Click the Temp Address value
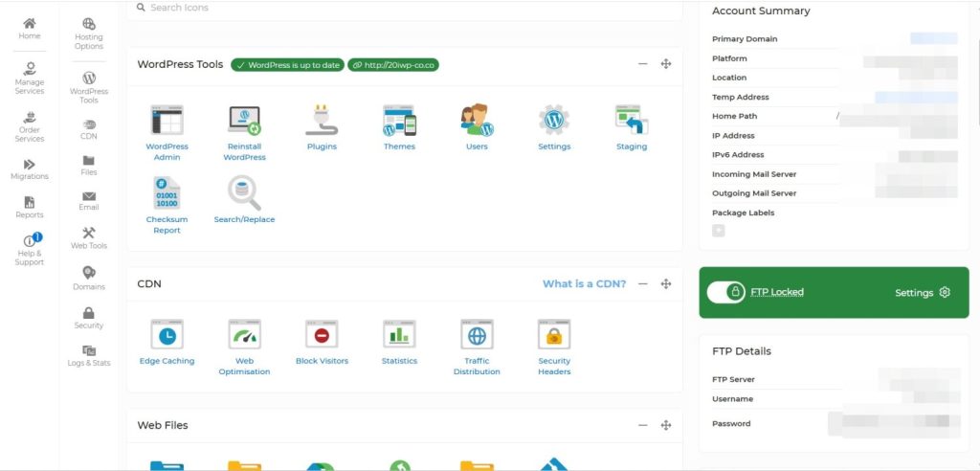980x471 pixels. tap(916, 97)
